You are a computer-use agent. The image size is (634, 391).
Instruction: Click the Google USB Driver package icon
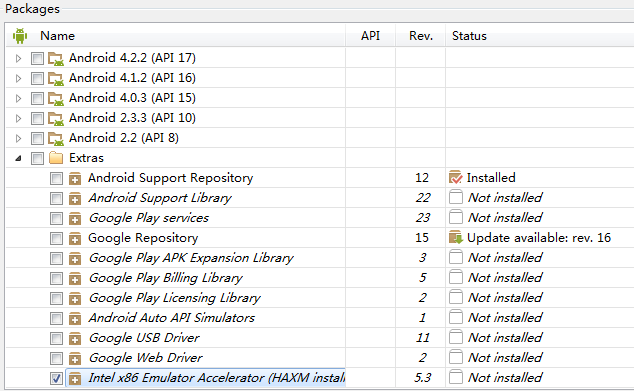tap(75, 338)
